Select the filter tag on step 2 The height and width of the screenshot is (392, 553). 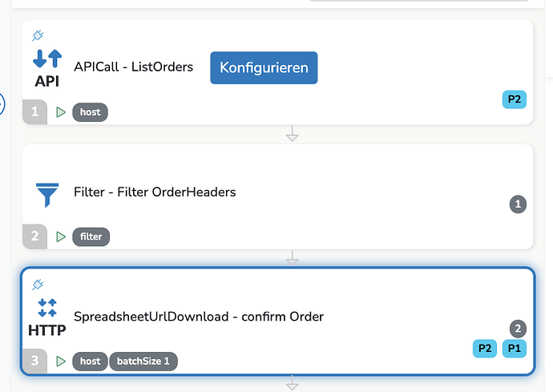[x=91, y=236]
